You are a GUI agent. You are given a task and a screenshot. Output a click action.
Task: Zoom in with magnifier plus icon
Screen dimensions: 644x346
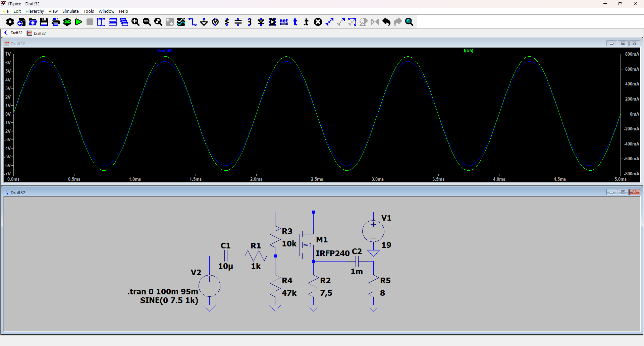coord(136,22)
